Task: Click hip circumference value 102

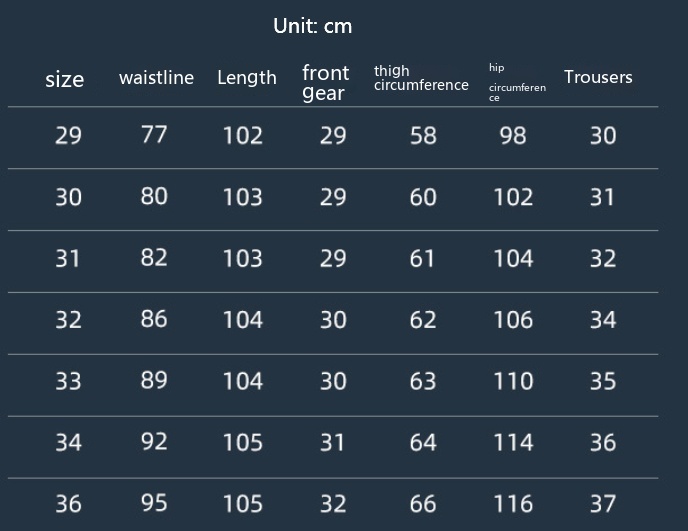Action: 513,197
